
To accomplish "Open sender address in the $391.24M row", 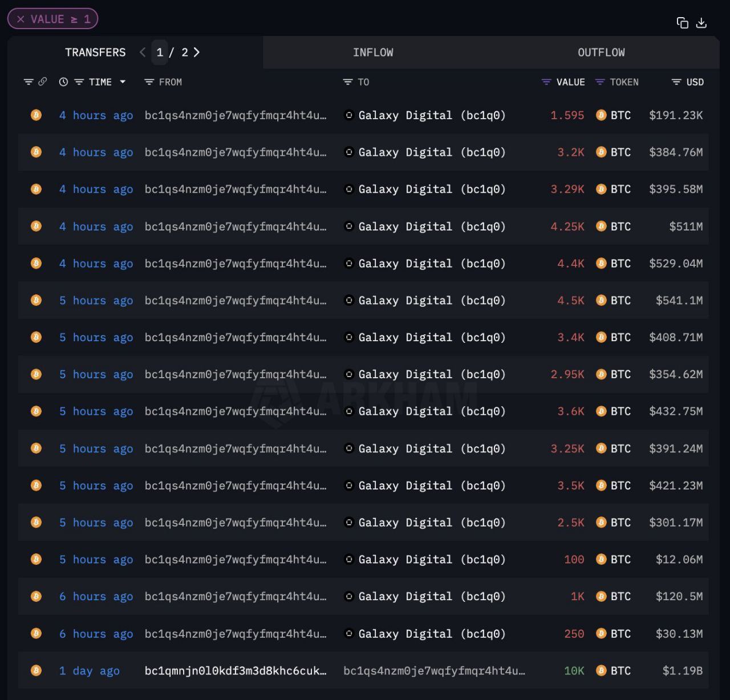I will click(x=236, y=449).
